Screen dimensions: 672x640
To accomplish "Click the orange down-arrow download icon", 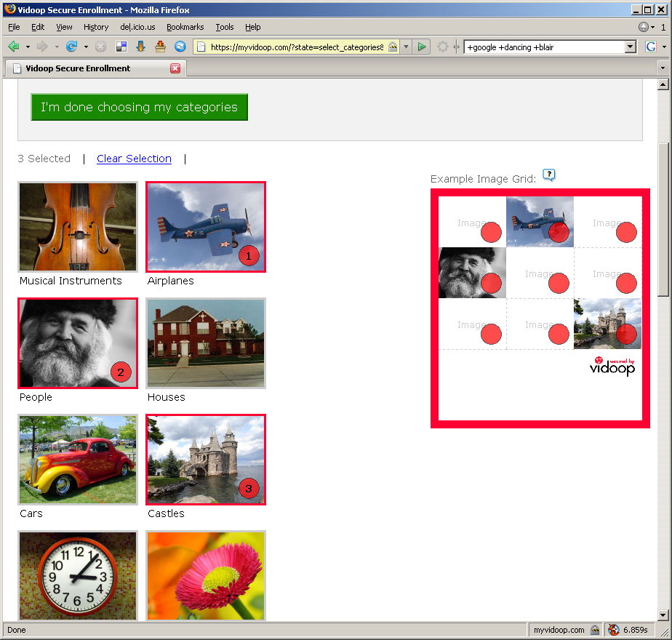I will (x=140, y=47).
